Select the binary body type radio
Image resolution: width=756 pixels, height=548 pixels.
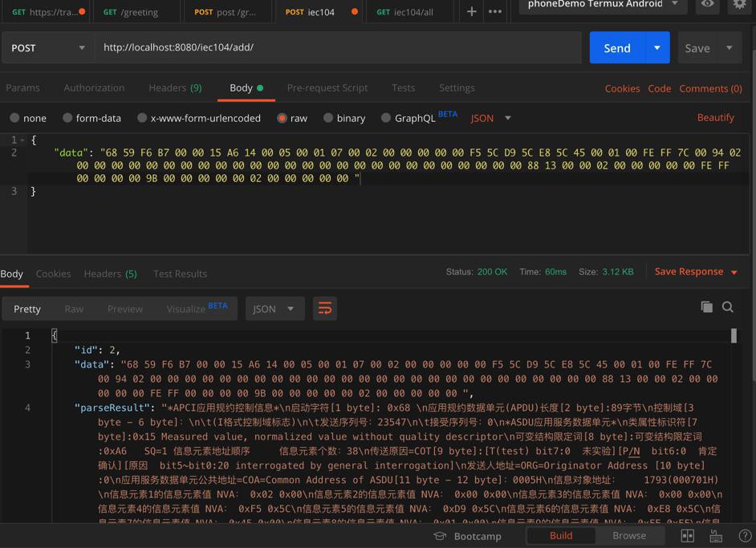pyautogui.click(x=328, y=118)
